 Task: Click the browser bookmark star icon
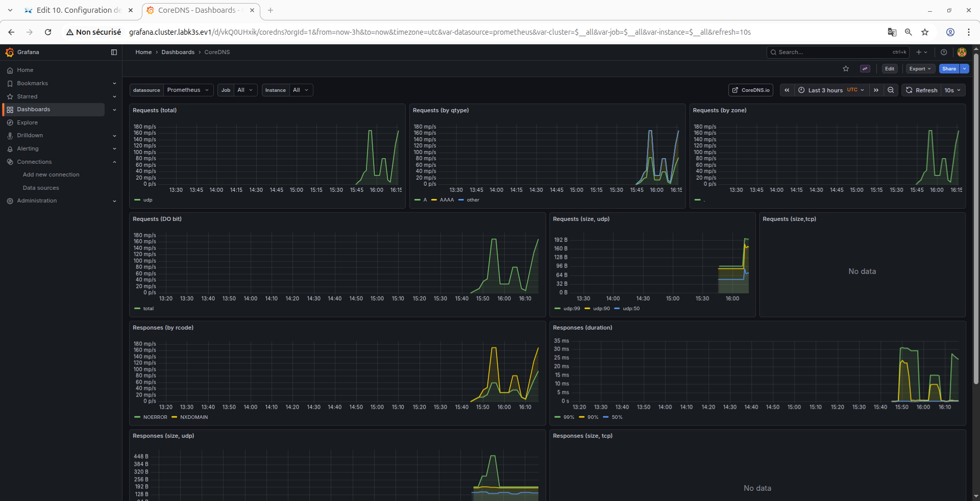pyautogui.click(x=925, y=32)
